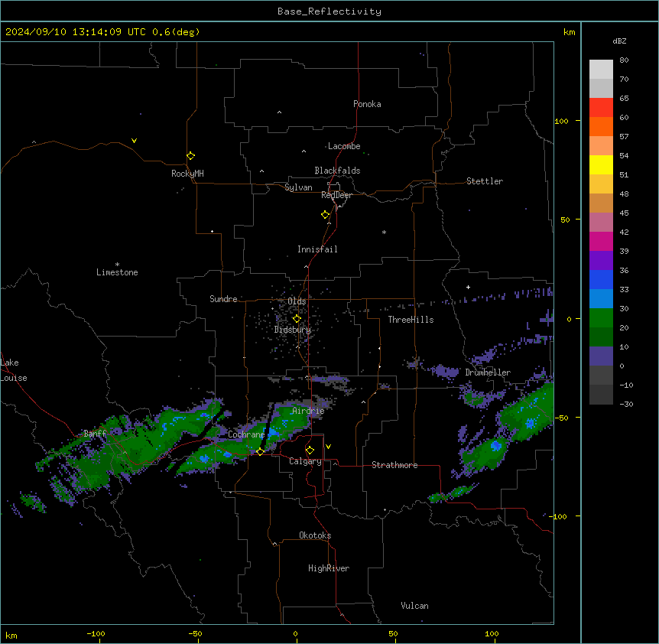Select the yellow diamond marker below Olds
Image resolution: width=659 pixels, height=644 pixels.
click(x=297, y=319)
